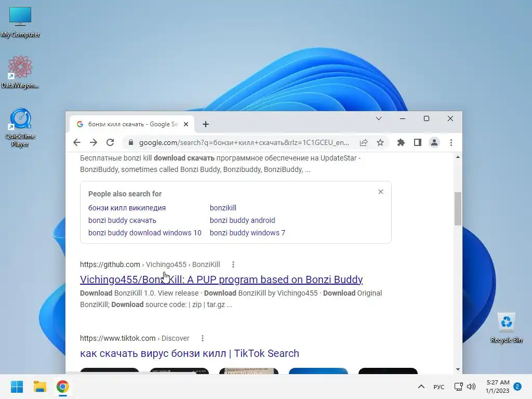Viewport: 532px width, 399px height.
Task: Open File Explorer from the taskbar
Action: tap(39, 387)
